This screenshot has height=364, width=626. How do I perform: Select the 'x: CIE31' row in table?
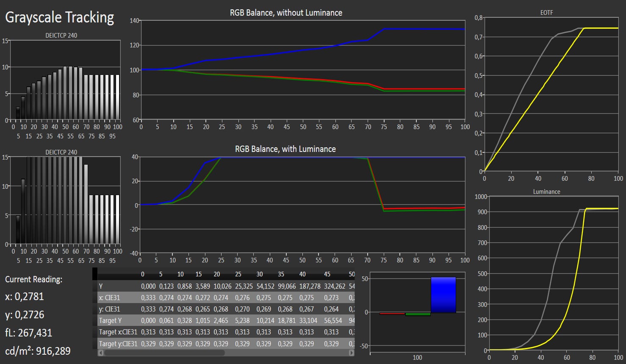(110, 298)
